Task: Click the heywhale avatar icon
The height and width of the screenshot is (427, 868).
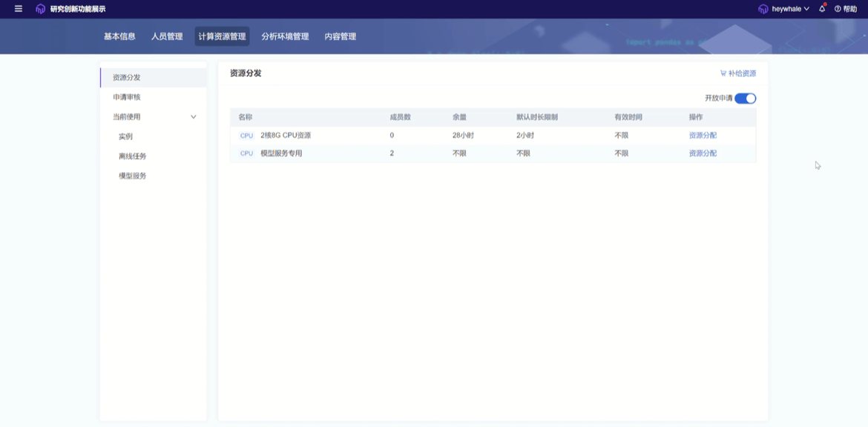Action: (763, 9)
